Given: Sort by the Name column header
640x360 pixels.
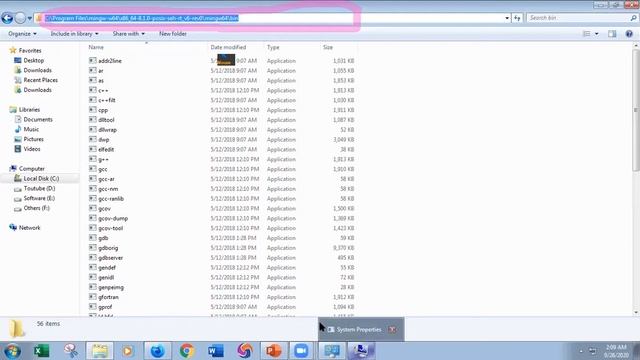Looking at the screenshot, I should 96,47.
